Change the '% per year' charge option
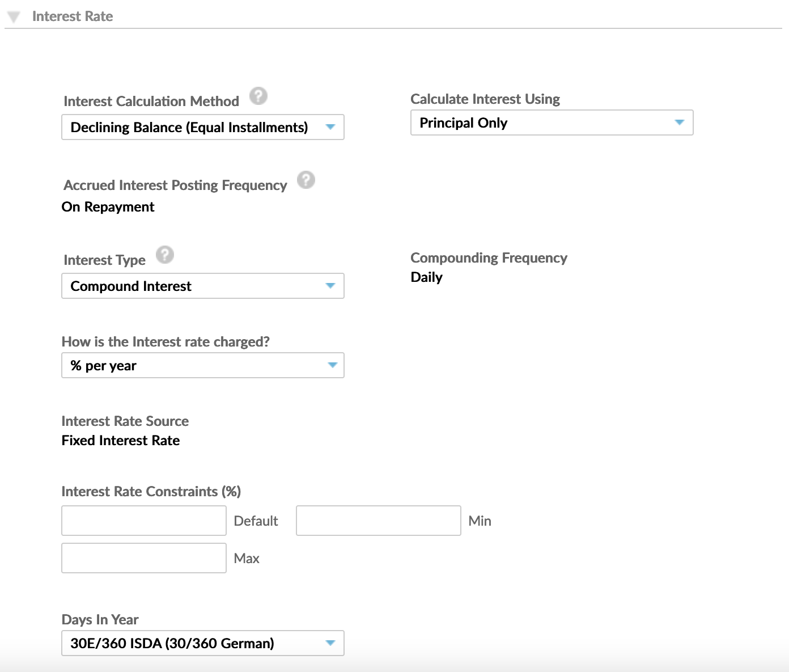The width and height of the screenshot is (789, 672). click(202, 365)
